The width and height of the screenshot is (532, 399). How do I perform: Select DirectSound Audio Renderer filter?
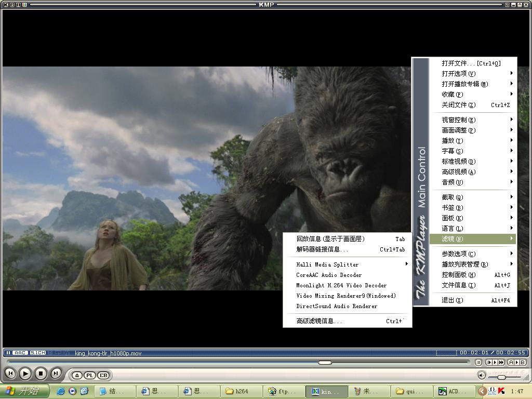(348, 306)
